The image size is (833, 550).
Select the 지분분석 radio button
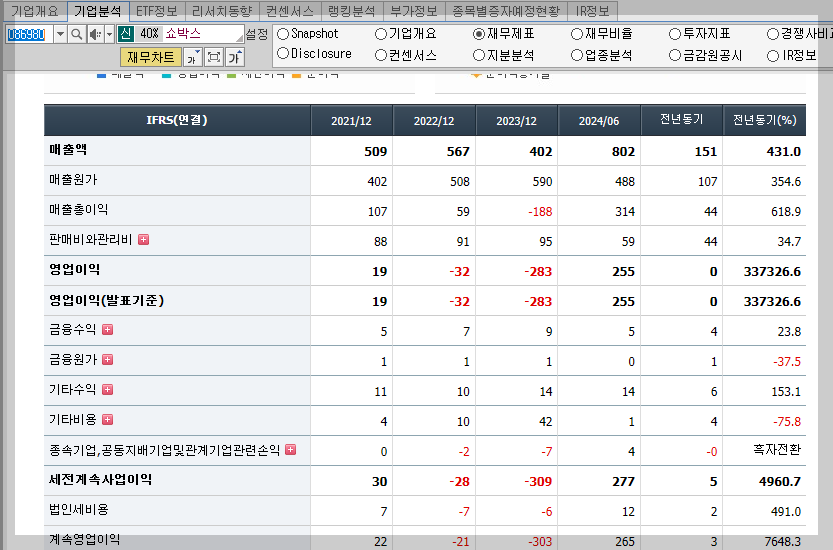(479, 55)
